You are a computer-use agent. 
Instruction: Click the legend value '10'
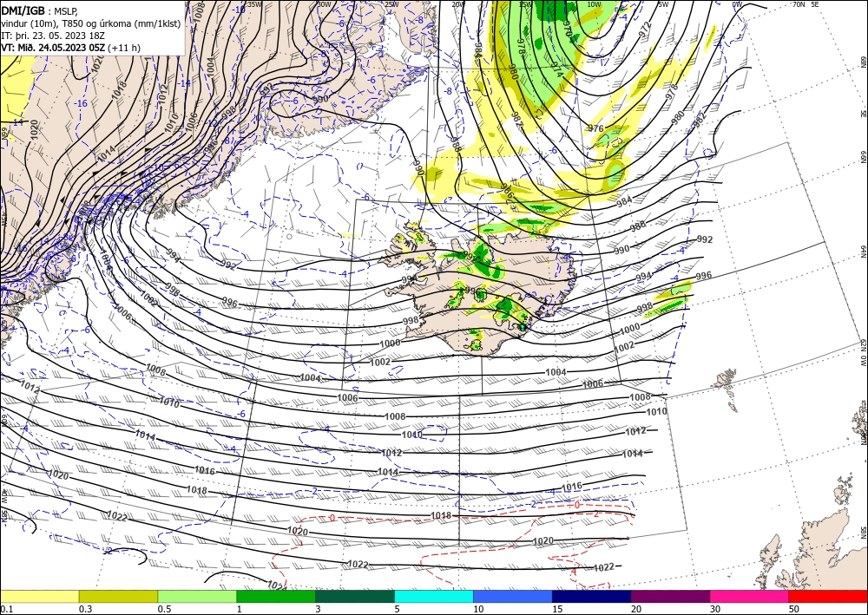point(478,609)
